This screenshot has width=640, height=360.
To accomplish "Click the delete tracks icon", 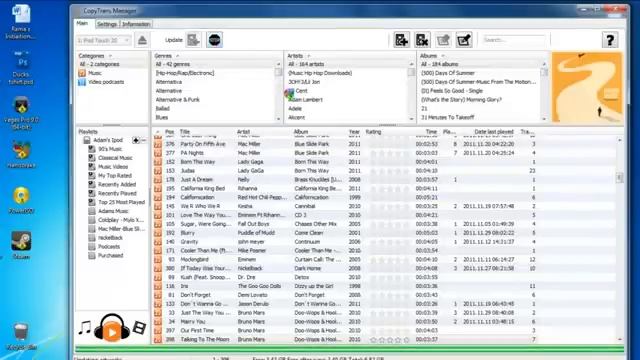I will click(422, 40).
